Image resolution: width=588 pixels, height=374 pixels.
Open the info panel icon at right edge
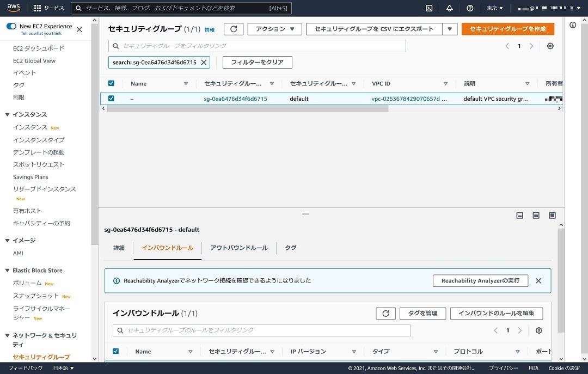click(573, 24)
